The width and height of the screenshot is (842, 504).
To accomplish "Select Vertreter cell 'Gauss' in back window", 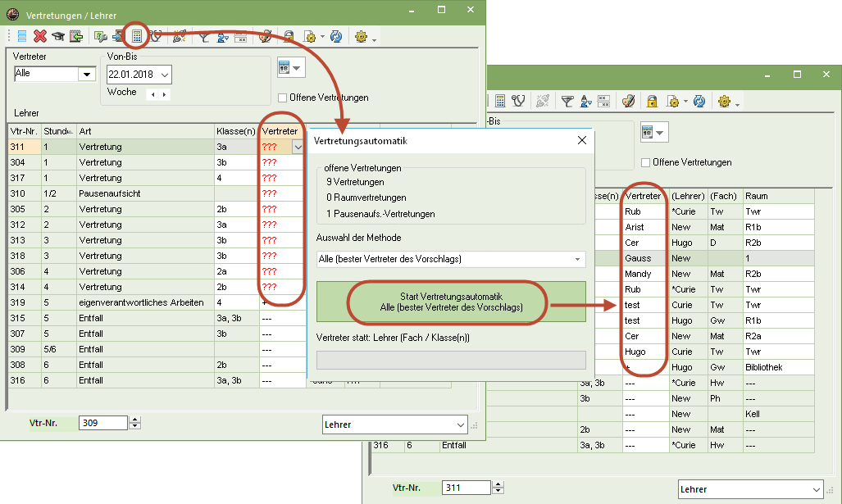I will point(645,259).
